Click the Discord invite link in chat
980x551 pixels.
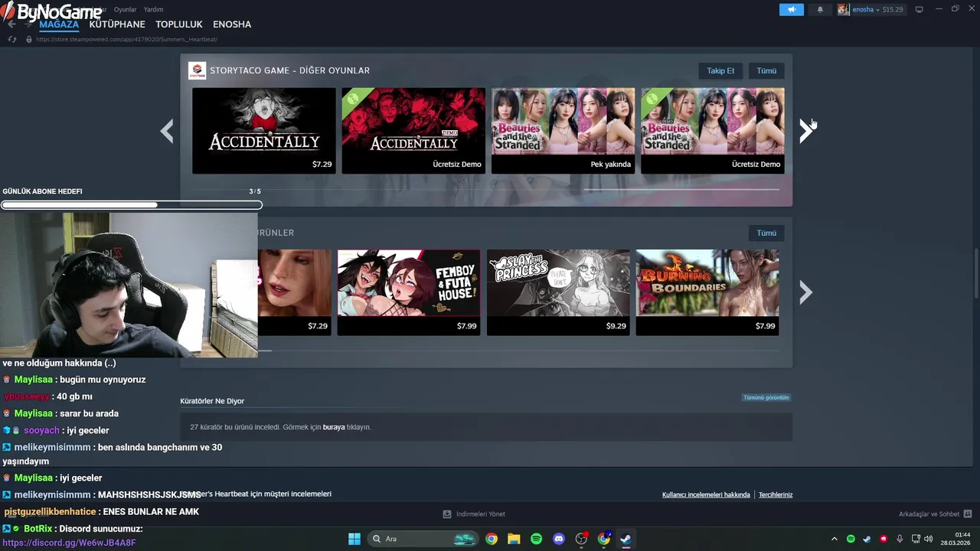(x=69, y=543)
